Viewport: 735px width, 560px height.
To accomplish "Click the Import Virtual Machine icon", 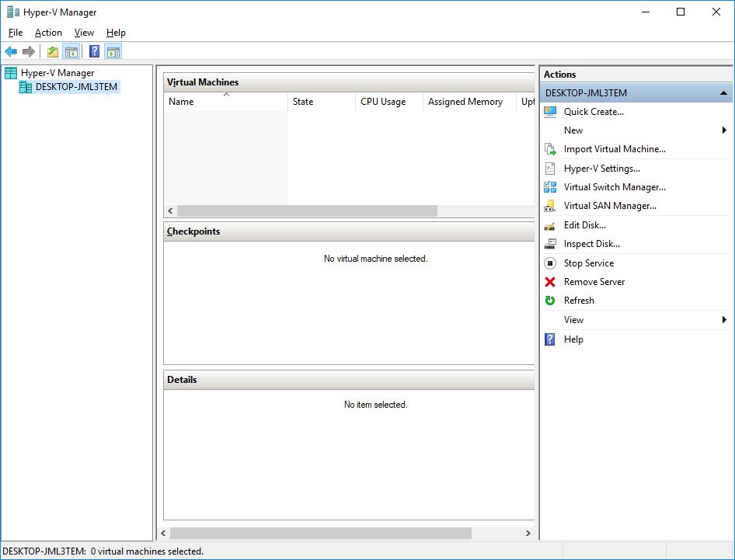I will pos(550,149).
